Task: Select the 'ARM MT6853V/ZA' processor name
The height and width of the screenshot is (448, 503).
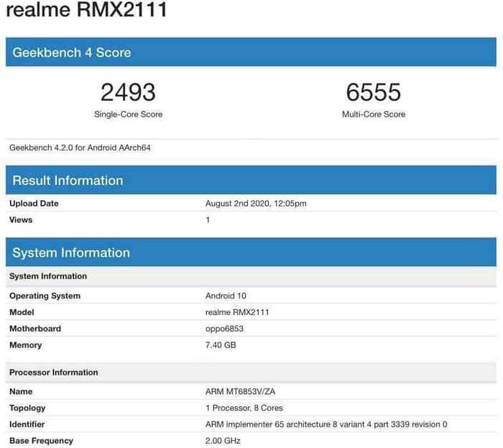Action: 240,391
